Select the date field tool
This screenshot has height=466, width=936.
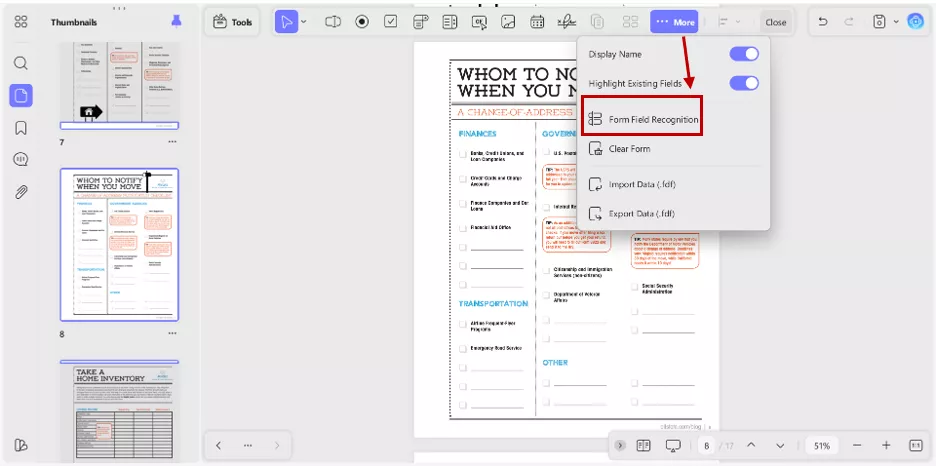coord(537,22)
